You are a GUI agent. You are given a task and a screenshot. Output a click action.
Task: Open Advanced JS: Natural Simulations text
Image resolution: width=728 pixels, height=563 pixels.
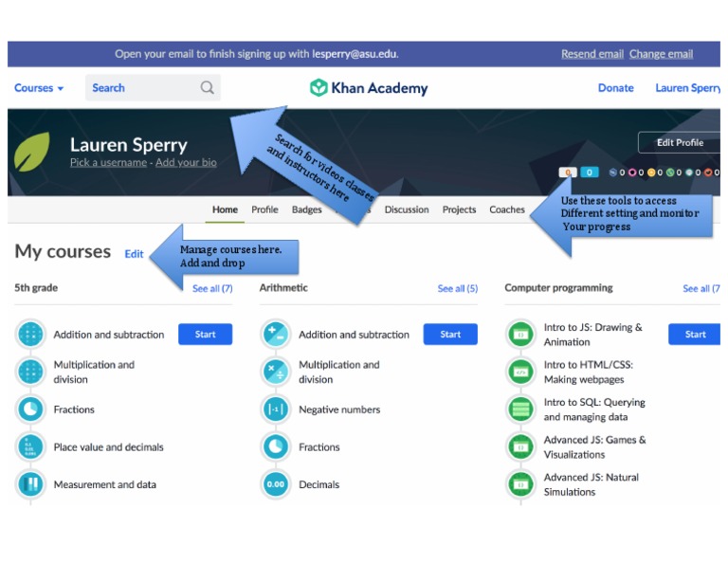point(591,484)
